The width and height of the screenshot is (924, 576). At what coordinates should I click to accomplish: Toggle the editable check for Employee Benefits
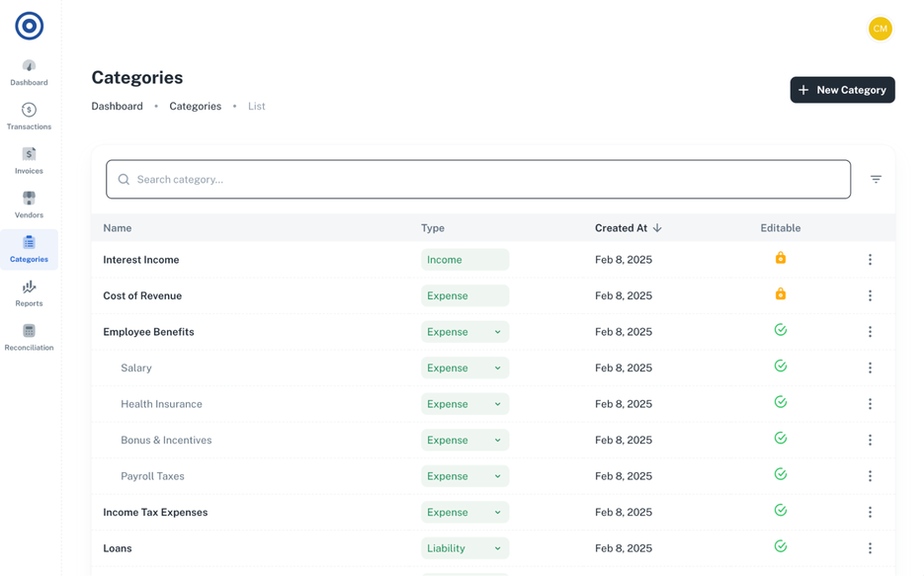(x=780, y=329)
